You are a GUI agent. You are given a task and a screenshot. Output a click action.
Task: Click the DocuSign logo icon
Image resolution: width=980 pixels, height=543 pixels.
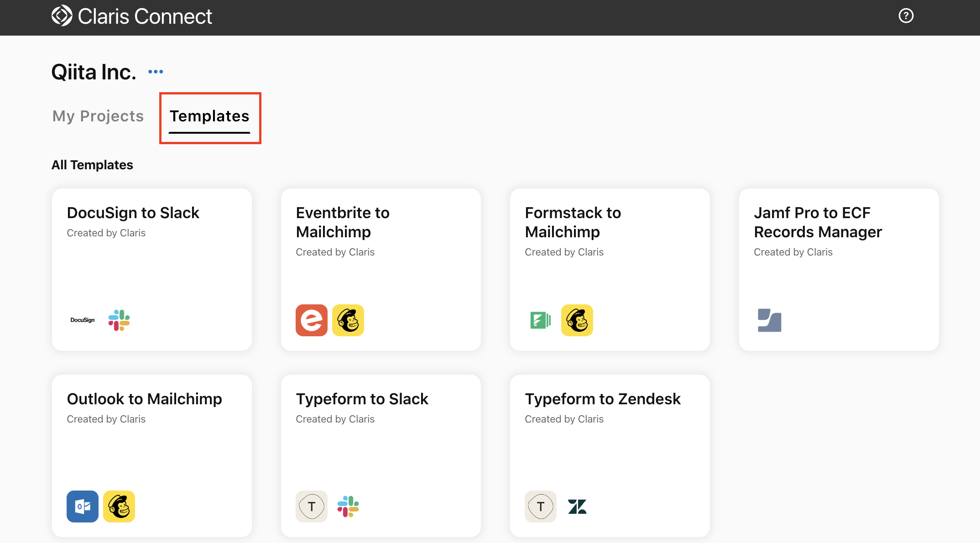coord(83,320)
